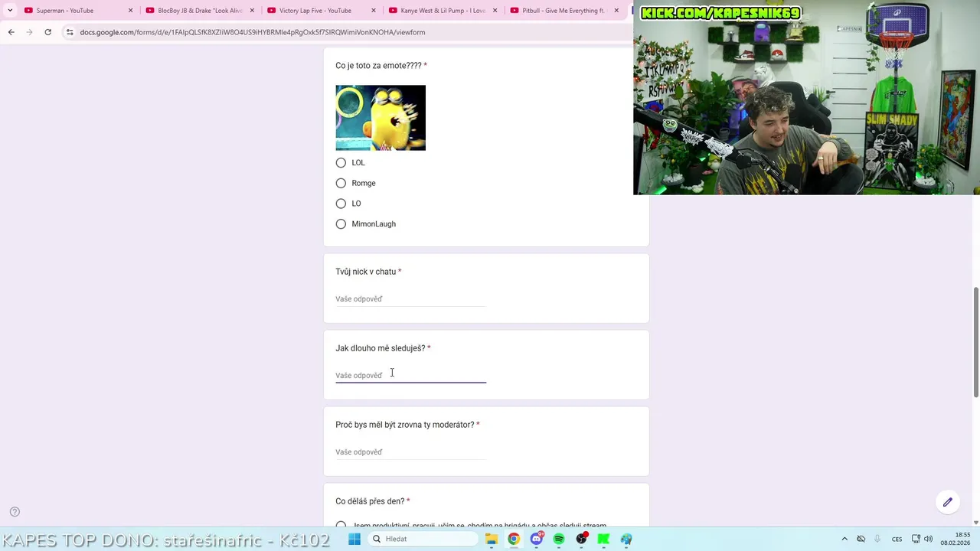The height and width of the screenshot is (551, 980).
Task: Open the clock and date 18:55
Action: tap(955, 539)
